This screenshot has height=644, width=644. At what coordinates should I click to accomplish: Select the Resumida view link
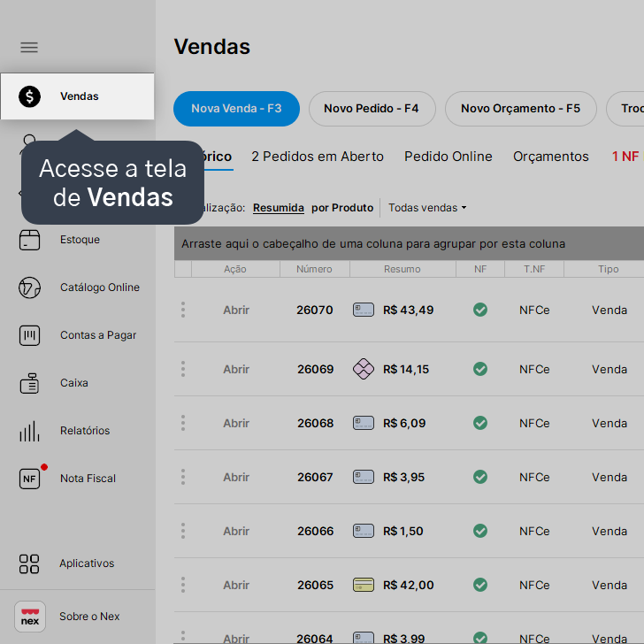tap(279, 208)
